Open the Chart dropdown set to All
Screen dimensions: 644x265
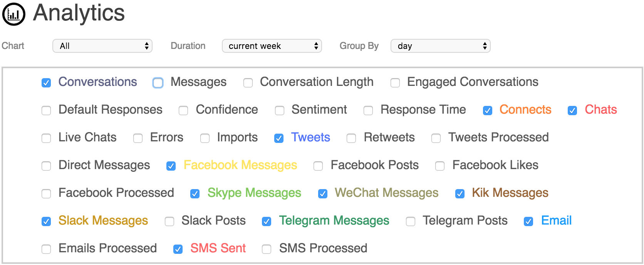tap(102, 46)
